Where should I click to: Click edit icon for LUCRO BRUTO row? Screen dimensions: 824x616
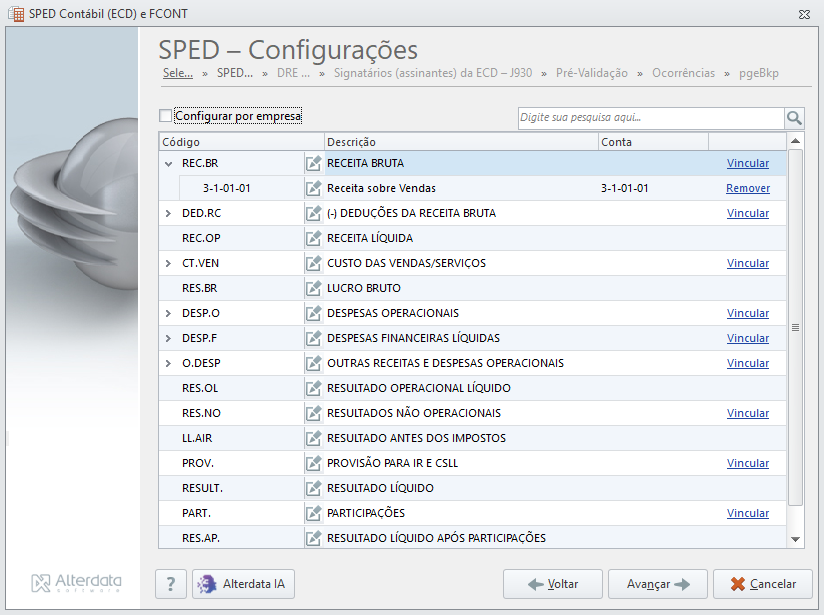click(313, 288)
